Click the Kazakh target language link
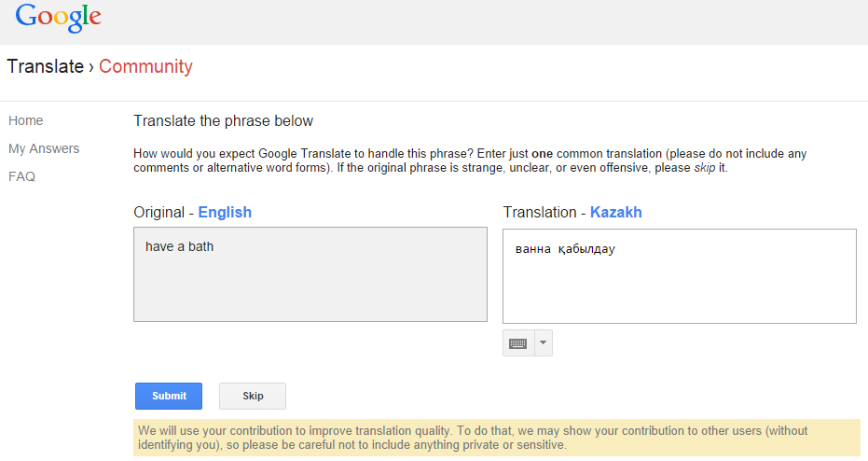Screen dimensions: 868x461 pyautogui.click(x=615, y=212)
